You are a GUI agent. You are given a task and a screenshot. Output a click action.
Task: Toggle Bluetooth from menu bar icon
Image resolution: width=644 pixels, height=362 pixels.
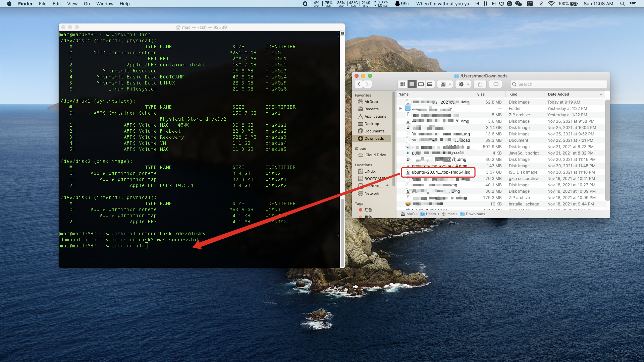(541, 4)
